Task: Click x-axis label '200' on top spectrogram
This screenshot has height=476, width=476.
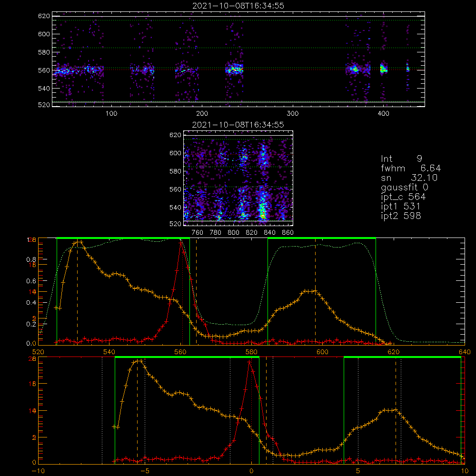Action: click(x=202, y=114)
